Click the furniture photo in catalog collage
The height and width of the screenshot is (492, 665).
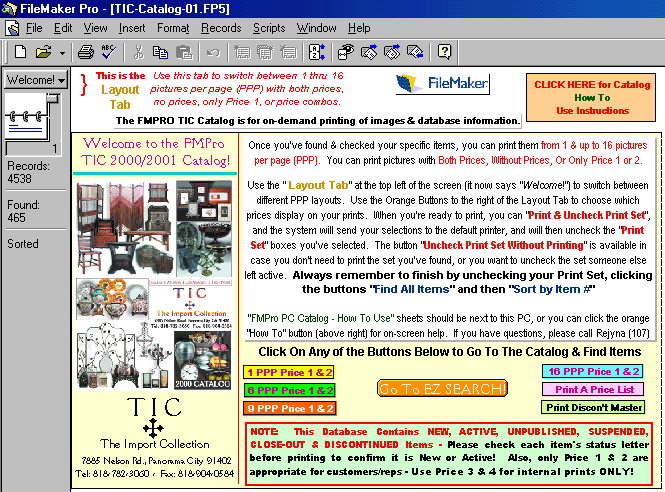point(126,228)
